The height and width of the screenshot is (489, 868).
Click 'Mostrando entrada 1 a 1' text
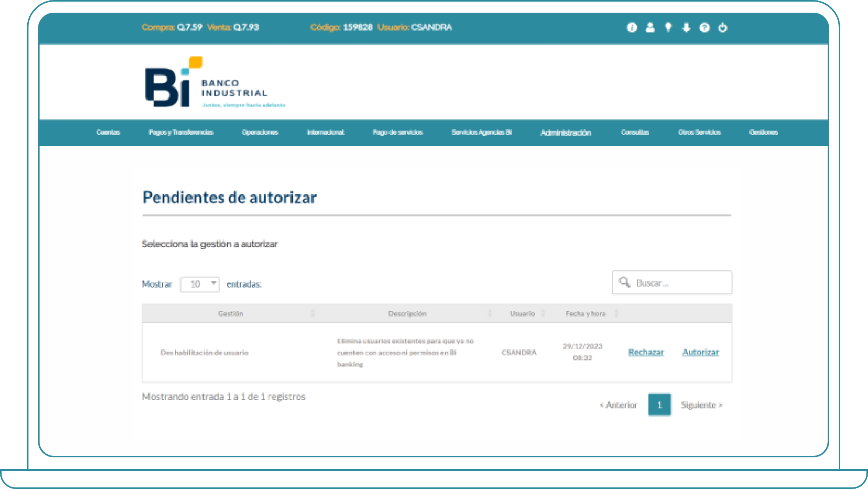pyautogui.click(x=224, y=396)
